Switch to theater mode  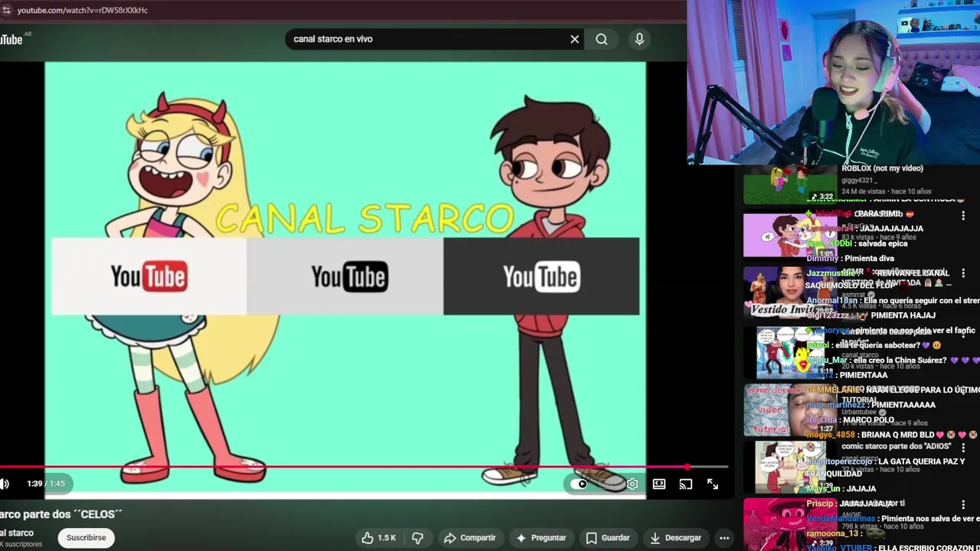point(658,484)
